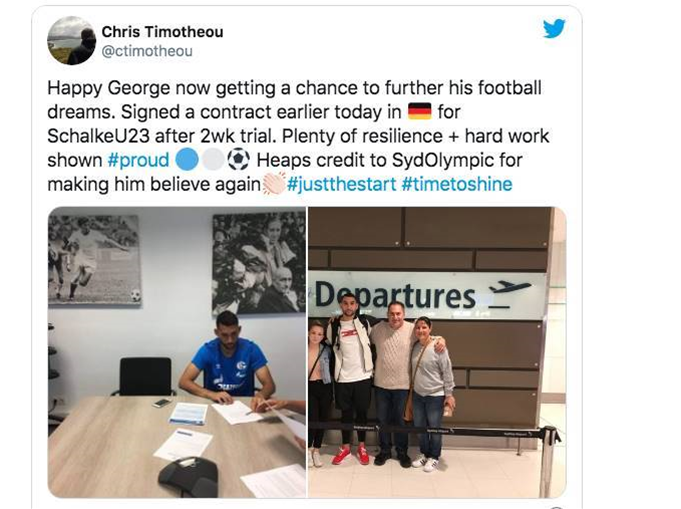Click the red sneakers in airport photo
The image size is (681, 509).
pos(350,454)
